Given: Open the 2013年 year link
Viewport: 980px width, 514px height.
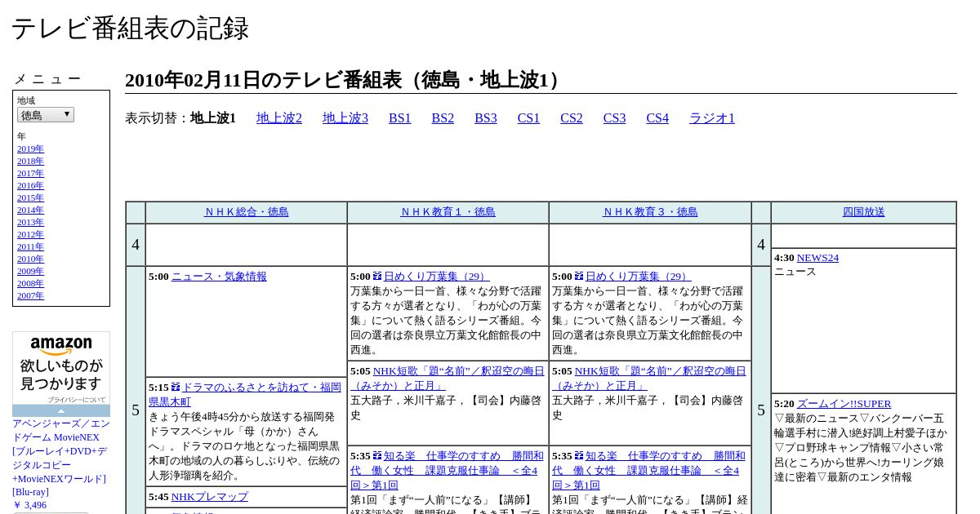Looking at the screenshot, I should click(30, 223).
